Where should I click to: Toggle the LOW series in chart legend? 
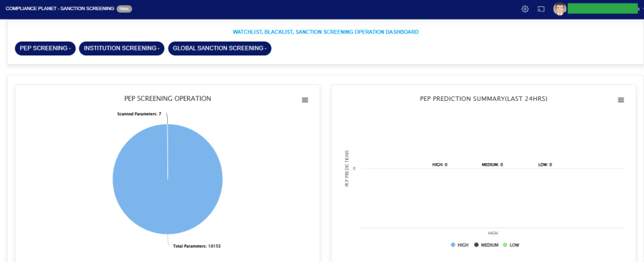[x=511, y=244]
